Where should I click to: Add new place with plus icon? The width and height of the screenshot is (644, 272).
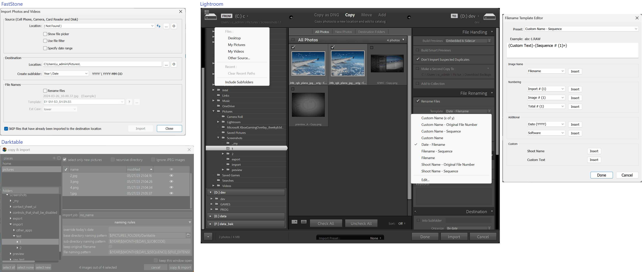(x=54, y=158)
